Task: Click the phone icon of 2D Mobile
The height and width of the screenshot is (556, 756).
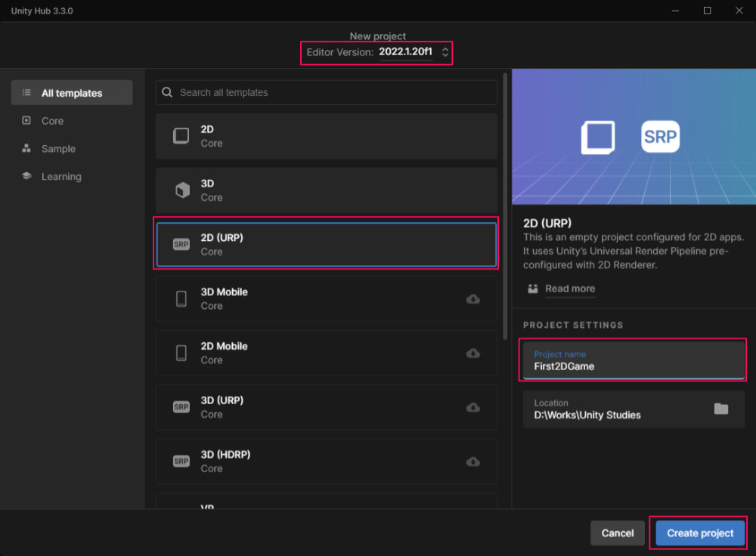Action: (x=181, y=353)
